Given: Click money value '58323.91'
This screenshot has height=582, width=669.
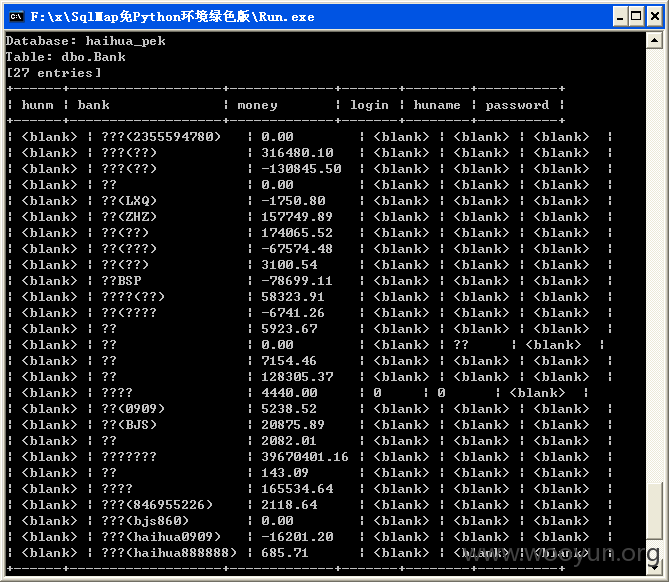Looking at the screenshot, I should coord(293,297).
